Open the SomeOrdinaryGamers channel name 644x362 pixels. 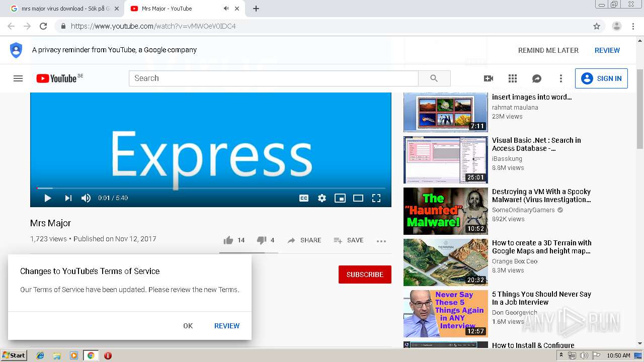[523, 210]
